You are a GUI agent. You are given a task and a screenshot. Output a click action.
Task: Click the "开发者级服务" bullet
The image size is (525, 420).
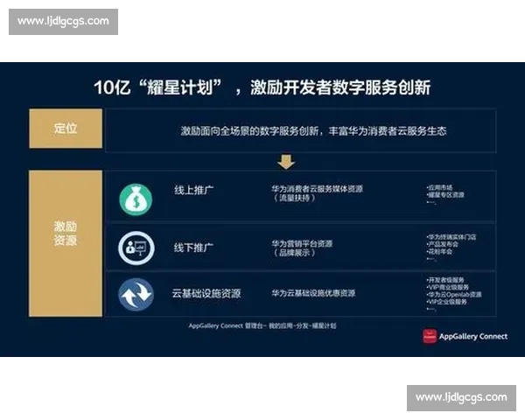click(x=445, y=280)
